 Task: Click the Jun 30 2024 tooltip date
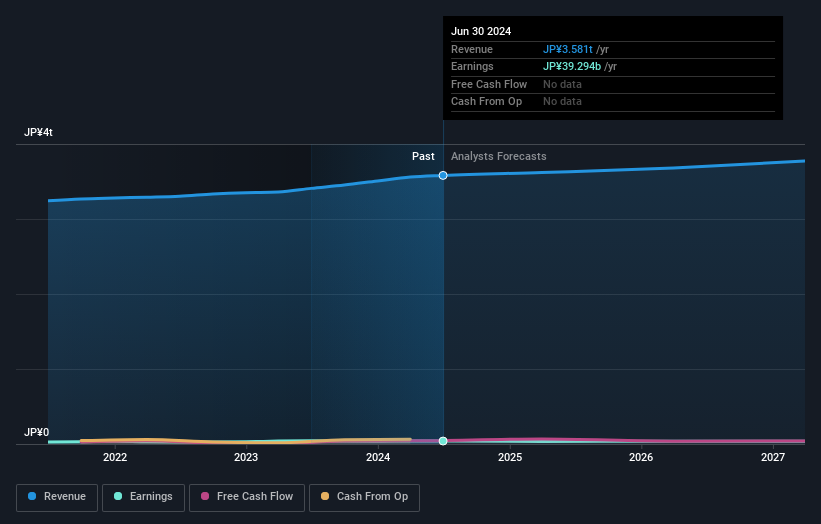[x=481, y=31]
